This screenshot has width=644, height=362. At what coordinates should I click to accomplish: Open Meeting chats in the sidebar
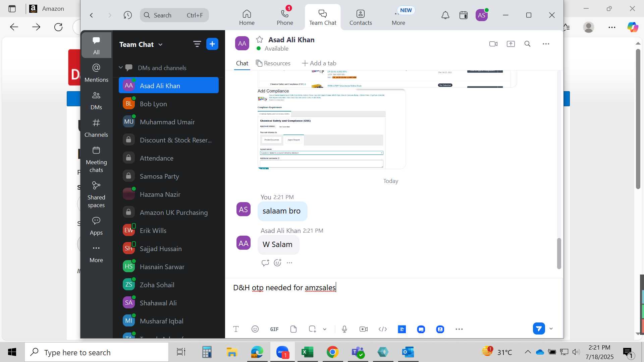click(96, 159)
